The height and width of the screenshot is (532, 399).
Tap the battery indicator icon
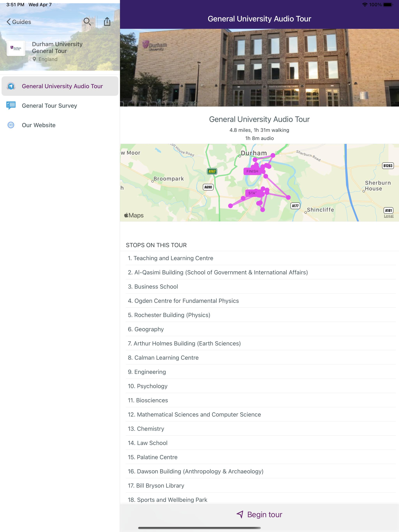pos(388,4)
